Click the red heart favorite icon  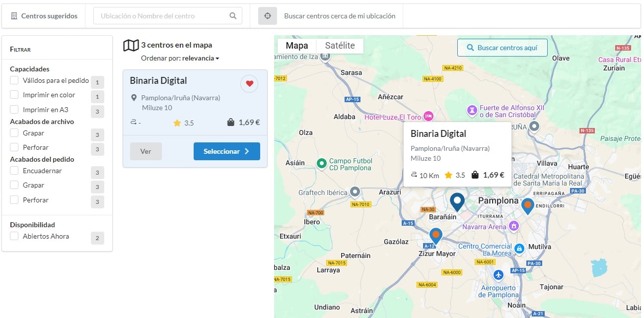(x=249, y=84)
